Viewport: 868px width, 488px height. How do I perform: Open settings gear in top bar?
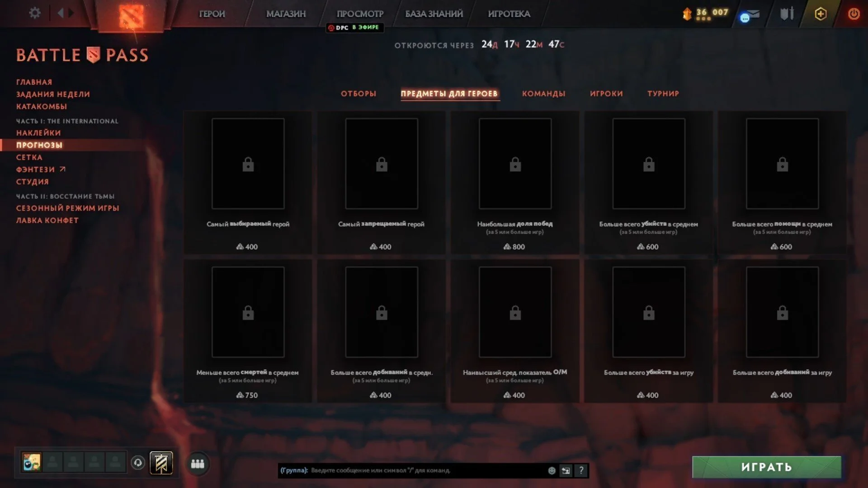[x=35, y=13]
